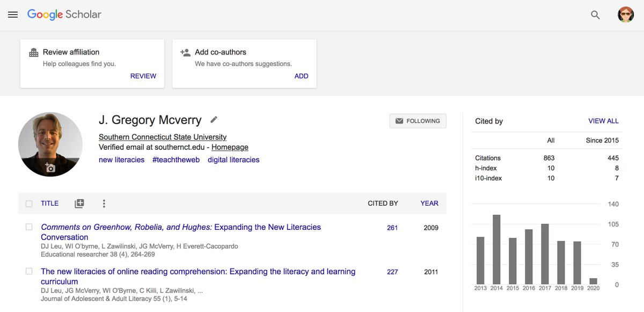644x312 pixels.
Task: Open 'The new literacies of online reading comprehension' article
Action: [198, 276]
